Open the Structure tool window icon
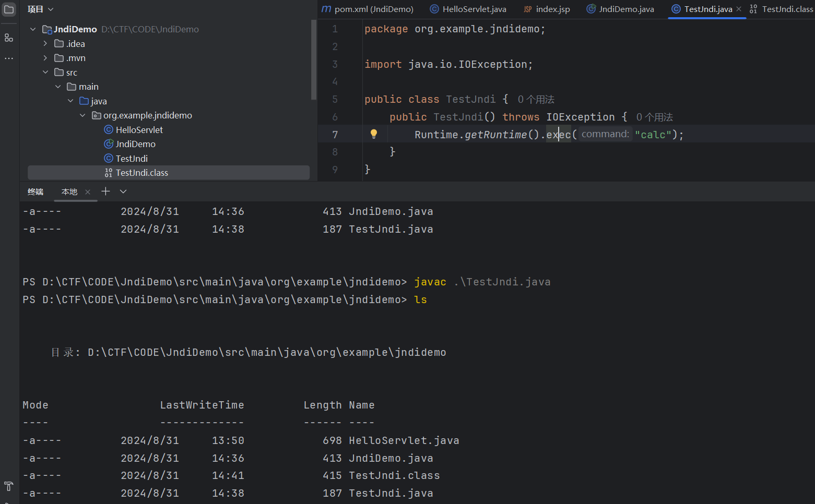This screenshot has width=815, height=504. click(x=9, y=38)
